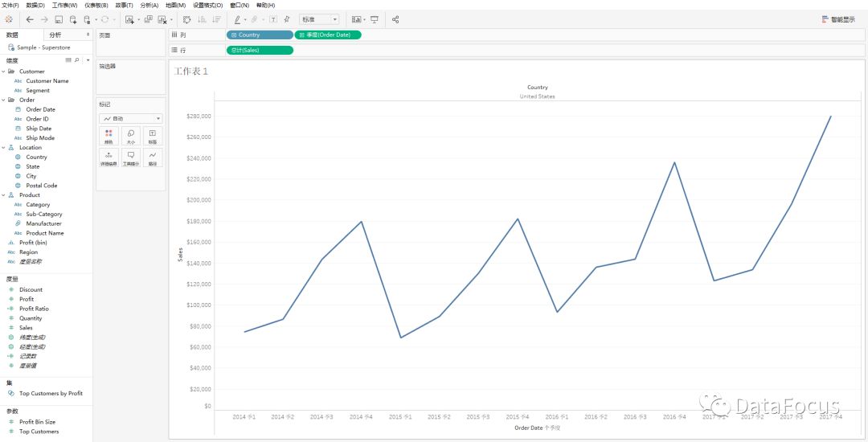The width and height of the screenshot is (868, 442).
Task: Click the presentation mode icon
Action: pos(375,19)
